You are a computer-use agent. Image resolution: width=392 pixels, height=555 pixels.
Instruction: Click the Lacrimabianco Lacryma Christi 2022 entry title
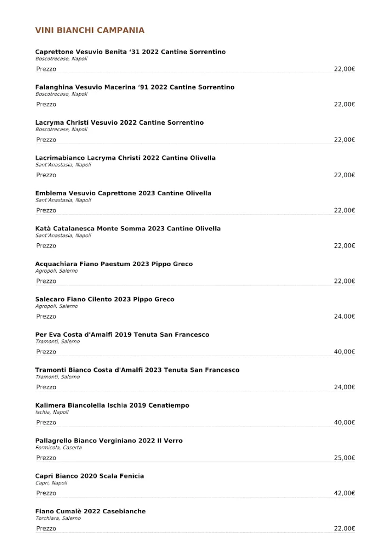pos(125,158)
